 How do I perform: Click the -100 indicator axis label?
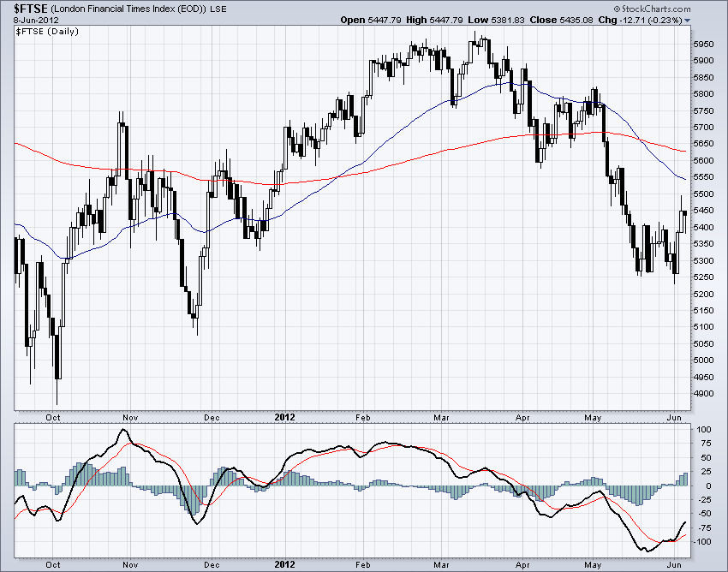(702, 542)
